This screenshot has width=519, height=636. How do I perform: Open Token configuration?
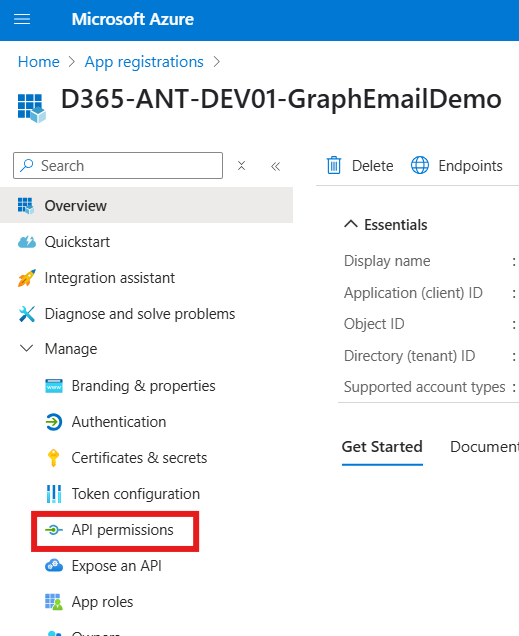136,494
